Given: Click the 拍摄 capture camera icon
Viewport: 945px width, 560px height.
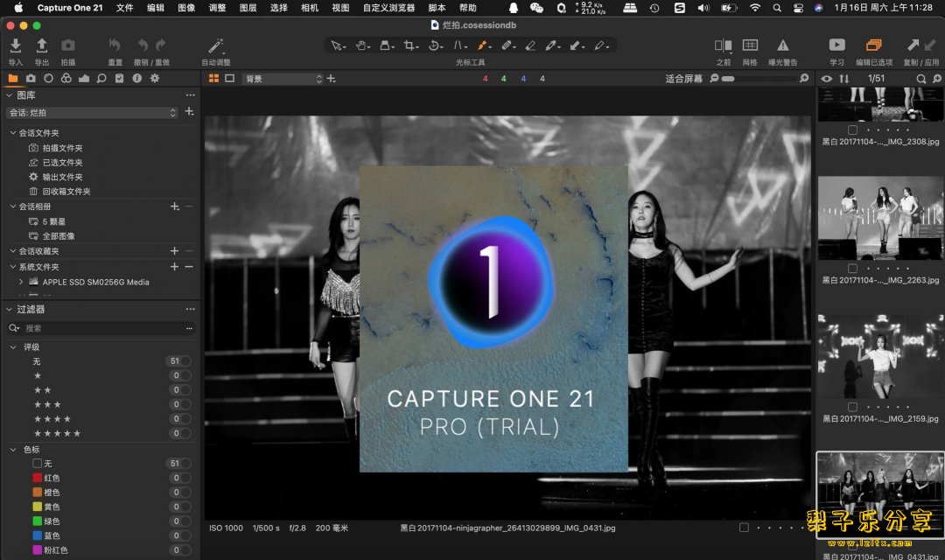Looking at the screenshot, I should pos(68,45).
